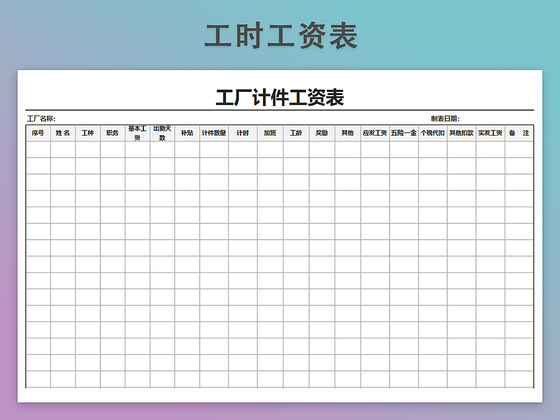The width and height of the screenshot is (560, 420).
Task: Click the 工种 column header
Action: click(88, 133)
